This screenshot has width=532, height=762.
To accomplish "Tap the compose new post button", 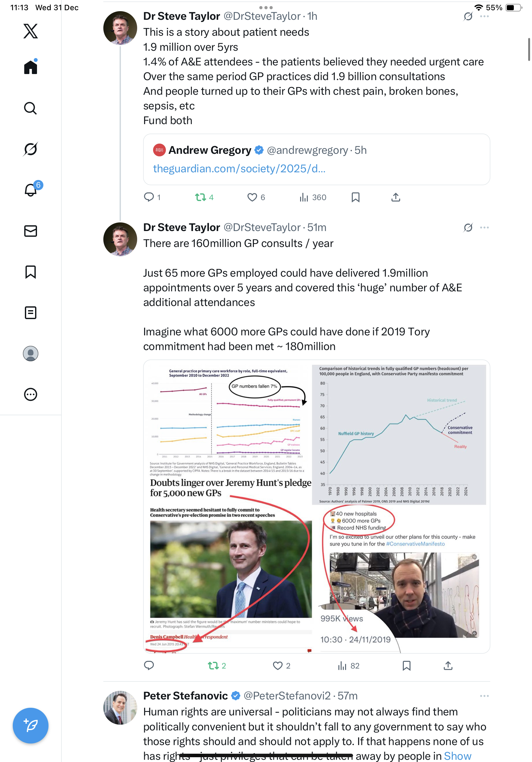I will (31, 725).
